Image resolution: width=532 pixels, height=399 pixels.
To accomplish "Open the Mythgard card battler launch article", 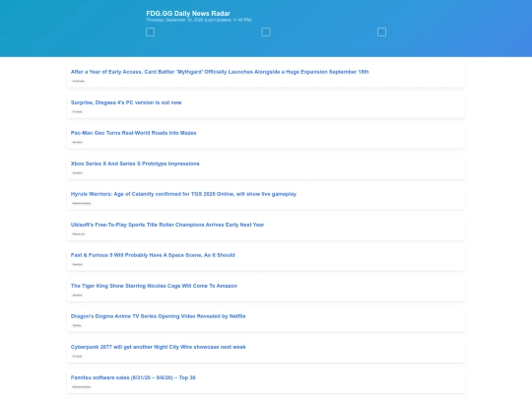I will coord(220,72).
